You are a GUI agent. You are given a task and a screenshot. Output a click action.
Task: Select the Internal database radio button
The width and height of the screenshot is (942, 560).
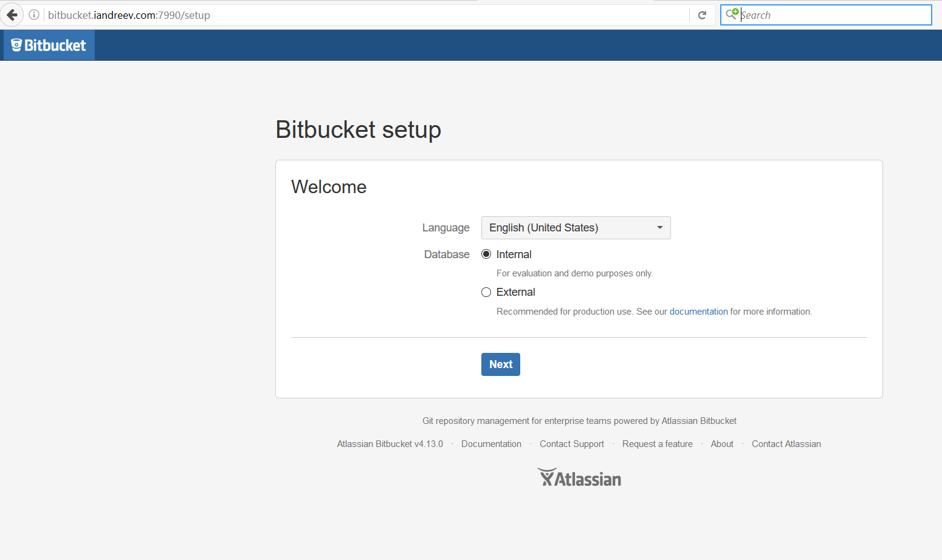pyautogui.click(x=486, y=254)
